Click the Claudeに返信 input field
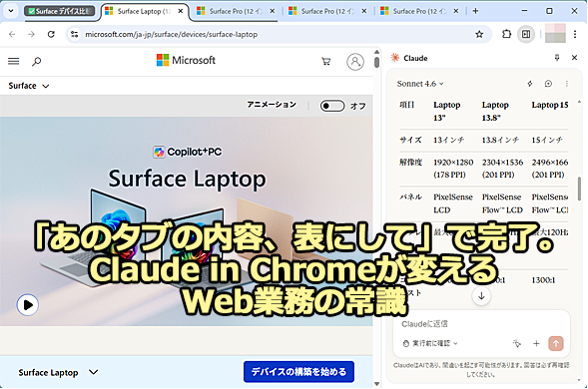Viewport: 588px width, 389px height. 481,324
